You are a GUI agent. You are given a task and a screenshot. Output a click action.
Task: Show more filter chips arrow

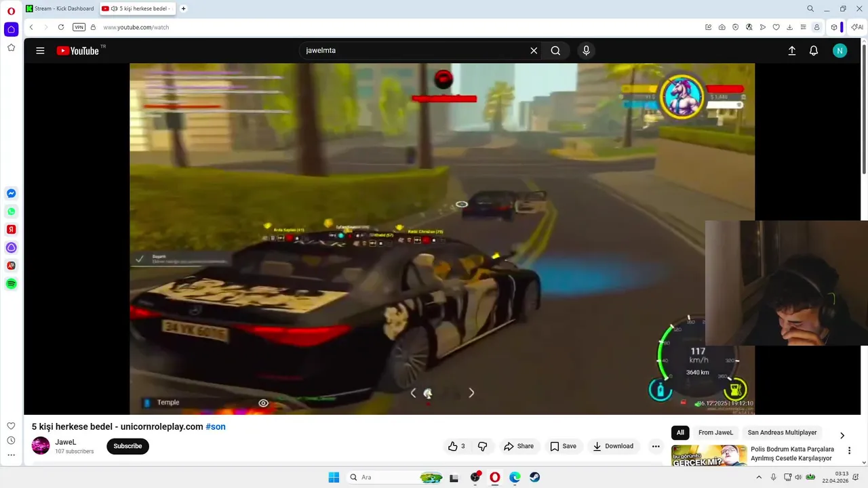pos(842,435)
